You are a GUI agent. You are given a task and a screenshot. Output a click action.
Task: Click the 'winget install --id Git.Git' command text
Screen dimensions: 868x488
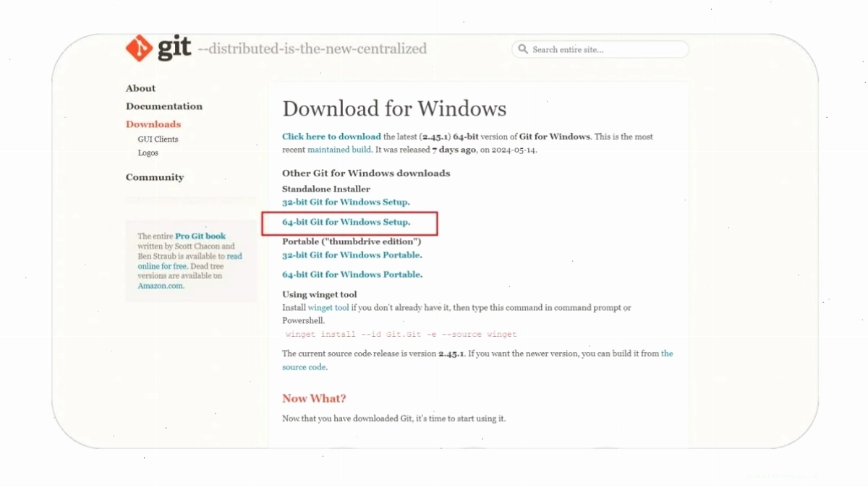pos(401,335)
